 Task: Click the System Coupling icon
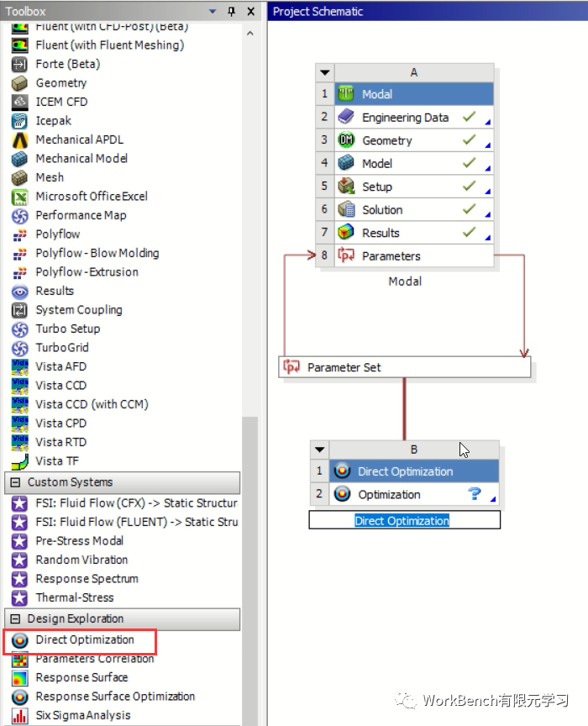point(19,310)
